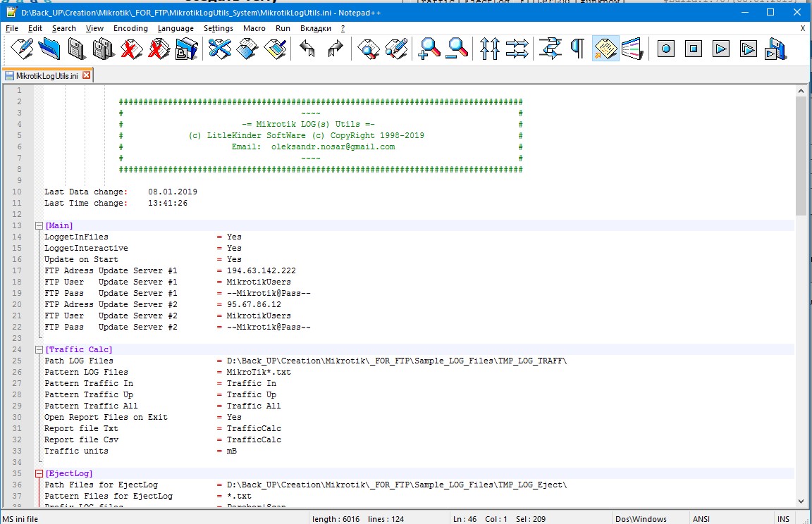
Task: Click the INS indicator in the status bar
Action: point(783,519)
